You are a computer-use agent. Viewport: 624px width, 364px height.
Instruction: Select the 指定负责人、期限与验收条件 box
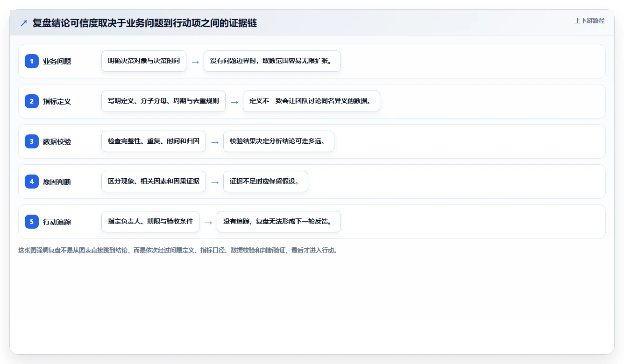tap(150, 222)
